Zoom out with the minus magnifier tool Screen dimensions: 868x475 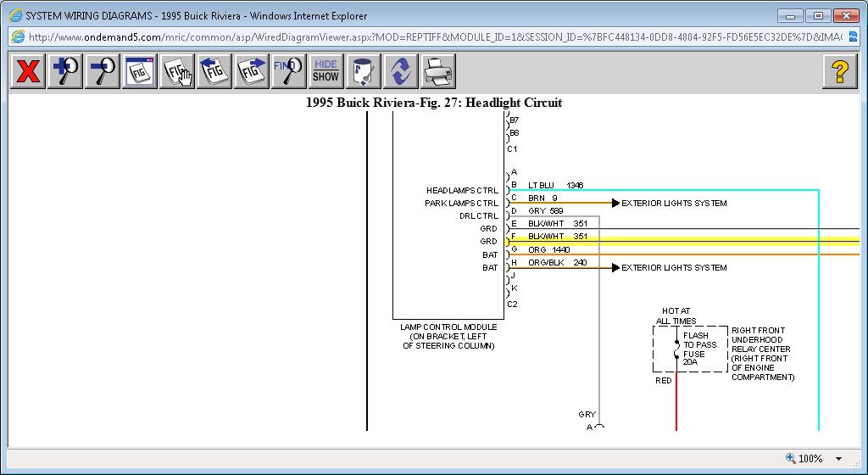103,71
